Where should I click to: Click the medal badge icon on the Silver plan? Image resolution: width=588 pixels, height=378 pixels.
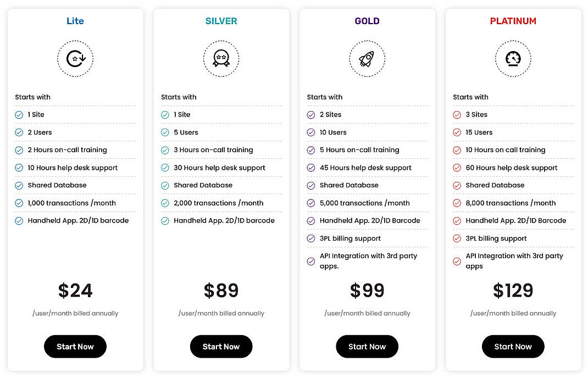221,58
